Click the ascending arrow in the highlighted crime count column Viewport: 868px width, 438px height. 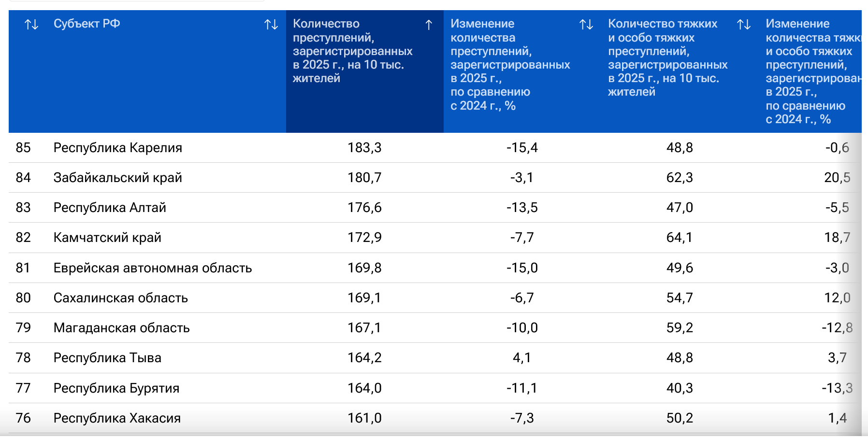pyautogui.click(x=429, y=25)
